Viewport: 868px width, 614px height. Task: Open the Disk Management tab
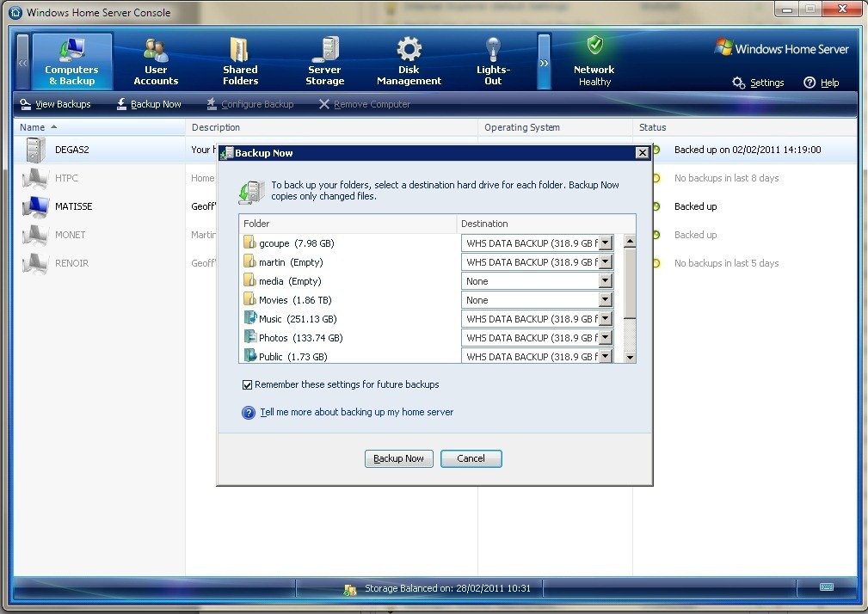click(409, 61)
